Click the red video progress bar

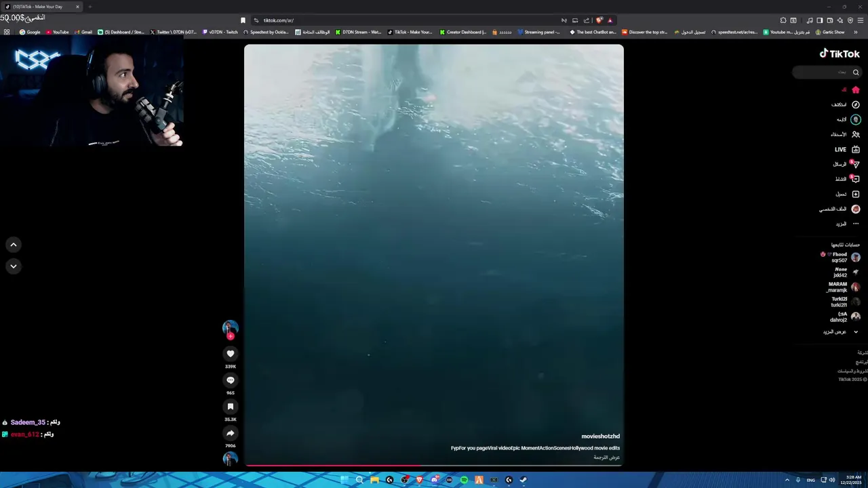(434, 466)
